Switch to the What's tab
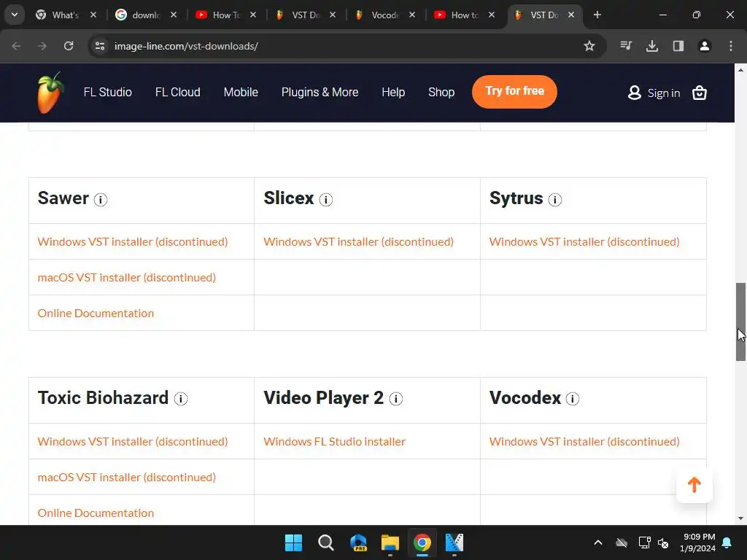Image resolution: width=747 pixels, height=560 pixels. [x=65, y=15]
